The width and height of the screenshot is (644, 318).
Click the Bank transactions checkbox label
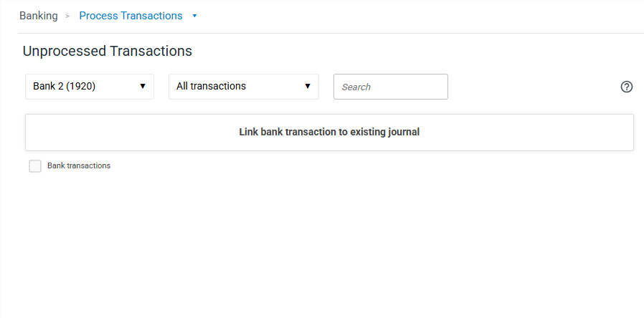tap(79, 165)
